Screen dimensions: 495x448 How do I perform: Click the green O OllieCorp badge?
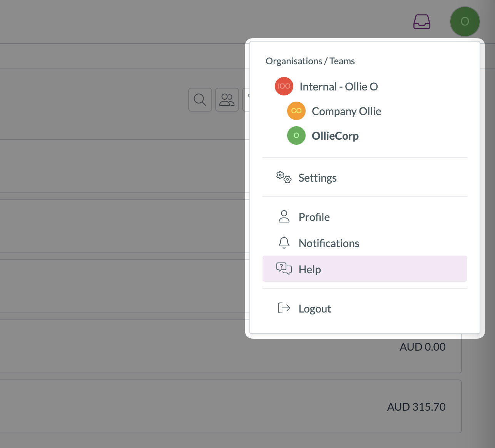point(296,135)
